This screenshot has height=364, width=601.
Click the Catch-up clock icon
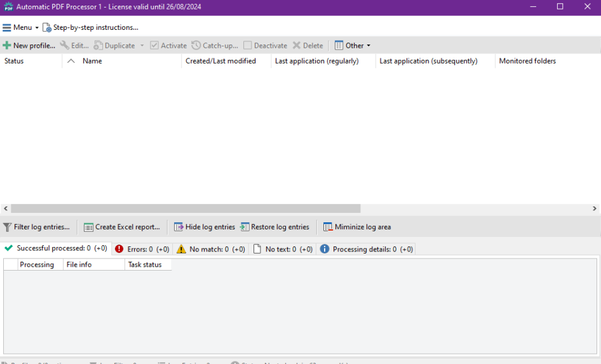point(196,45)
